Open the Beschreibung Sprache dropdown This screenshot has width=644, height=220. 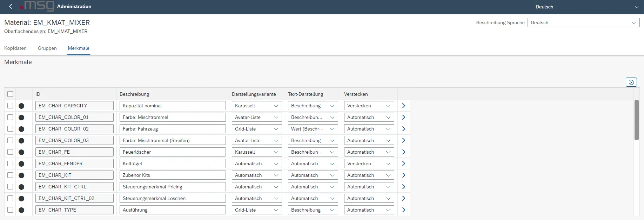583,22
